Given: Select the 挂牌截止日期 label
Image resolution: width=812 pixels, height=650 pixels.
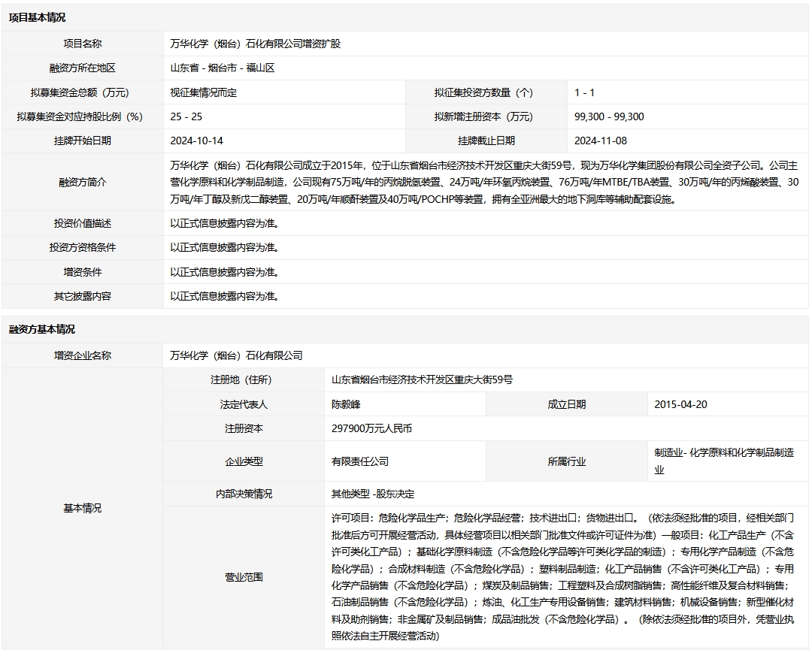Looking at the screenshot, I should [486, 141].
